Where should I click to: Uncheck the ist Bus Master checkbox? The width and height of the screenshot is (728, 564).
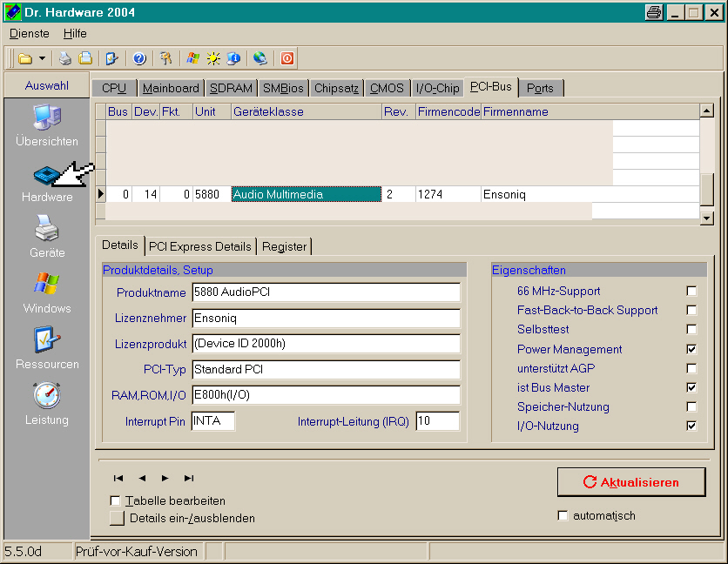[x=691, y=387]
